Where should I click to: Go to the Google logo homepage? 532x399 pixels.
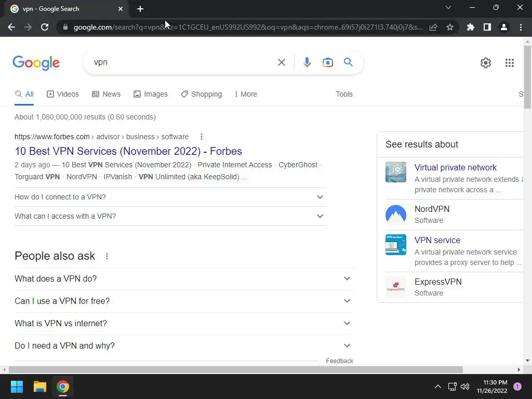tap(36, 63)
